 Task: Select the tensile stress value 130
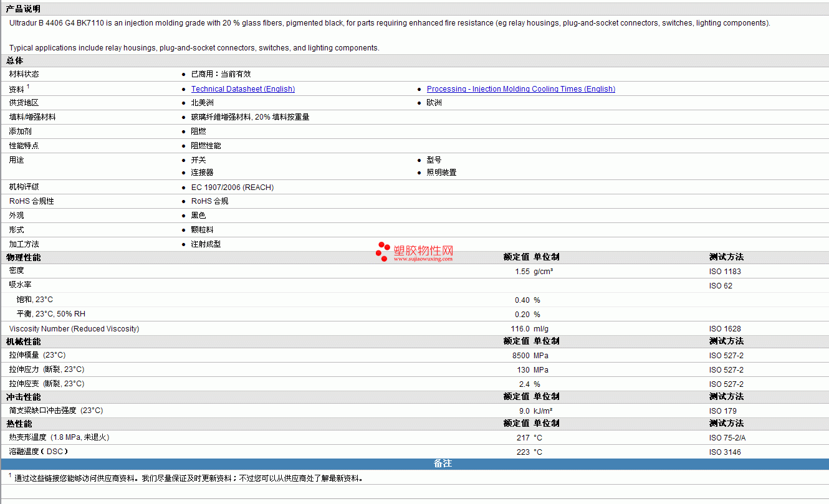524,370
